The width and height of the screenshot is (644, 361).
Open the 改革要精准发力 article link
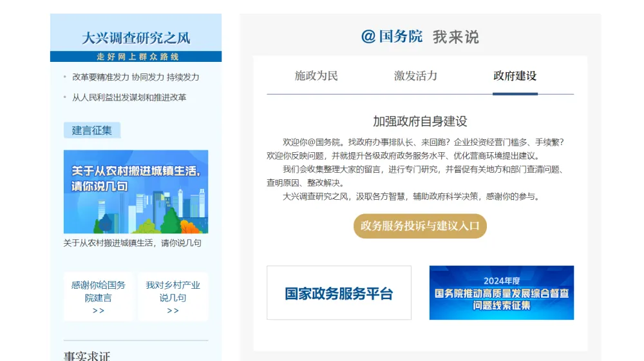point(135,77)
